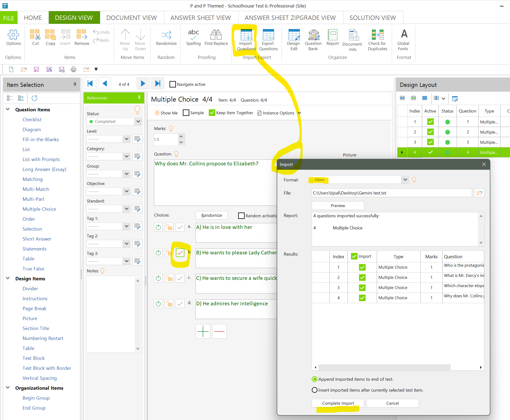Click the Complete Import button
Image resolution: width=510 pixels, height=420 pixels.
pyautogui.click(x=338, y=403)
